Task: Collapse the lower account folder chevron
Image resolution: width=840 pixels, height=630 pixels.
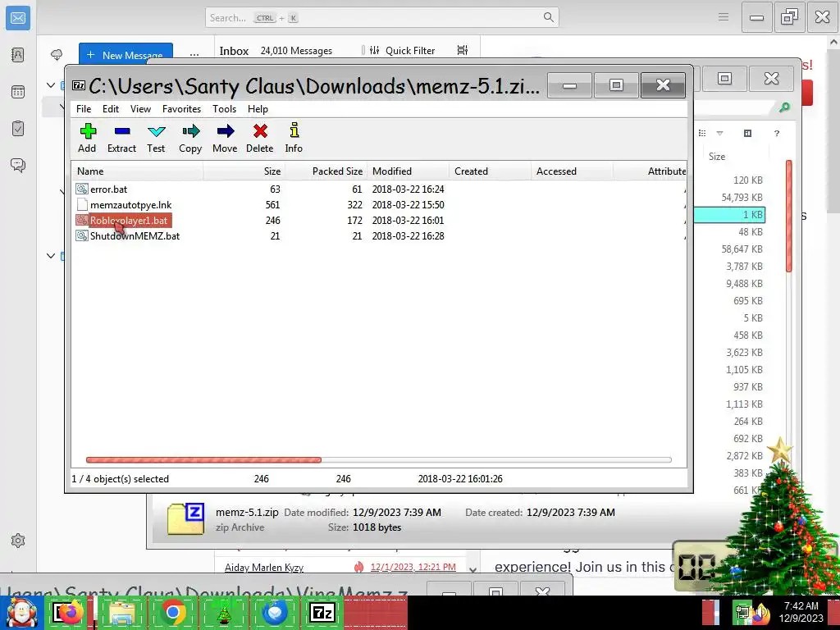Action: pyautogui.click(x=51, y=256)
